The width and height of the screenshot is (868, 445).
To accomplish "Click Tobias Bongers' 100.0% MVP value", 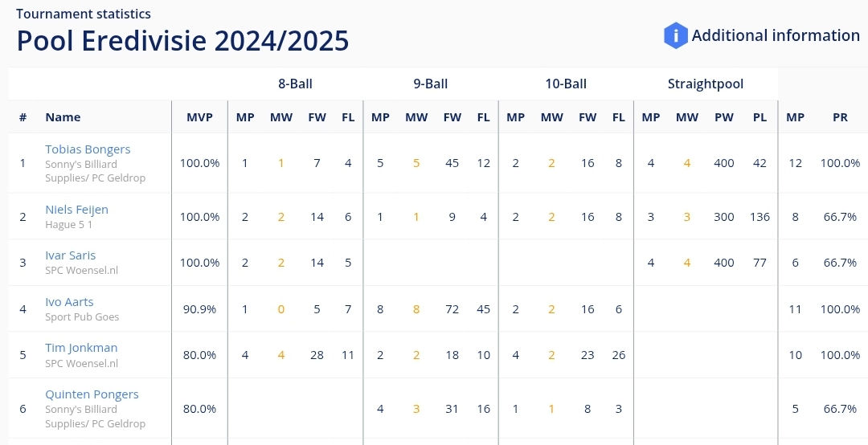I will pyautogui.click(x=199, y=163).
